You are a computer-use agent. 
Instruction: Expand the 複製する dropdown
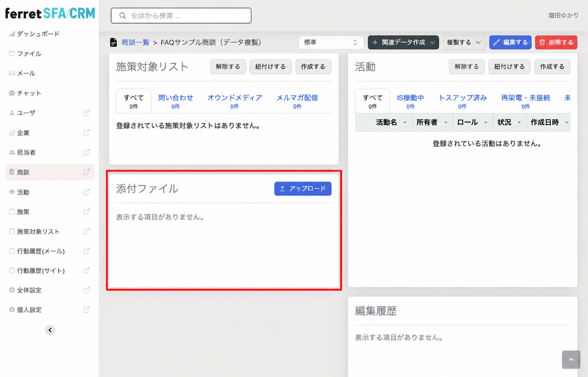[464, 42]
